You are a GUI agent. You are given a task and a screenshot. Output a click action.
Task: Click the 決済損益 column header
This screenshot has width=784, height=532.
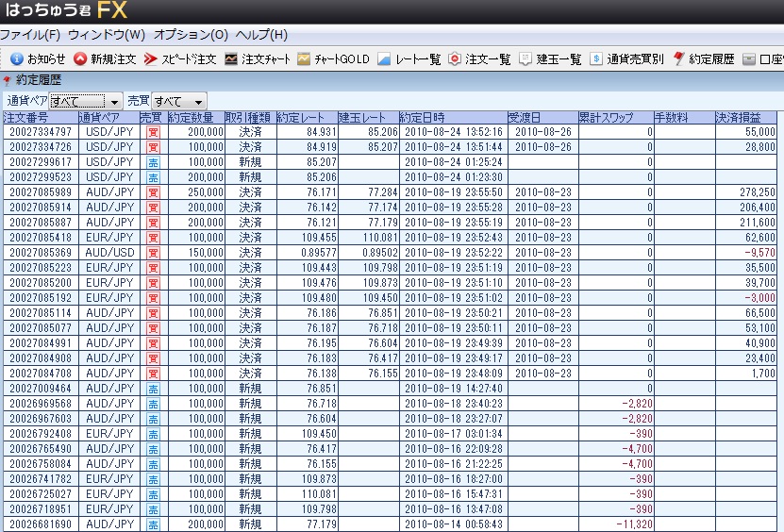point(743,118)
